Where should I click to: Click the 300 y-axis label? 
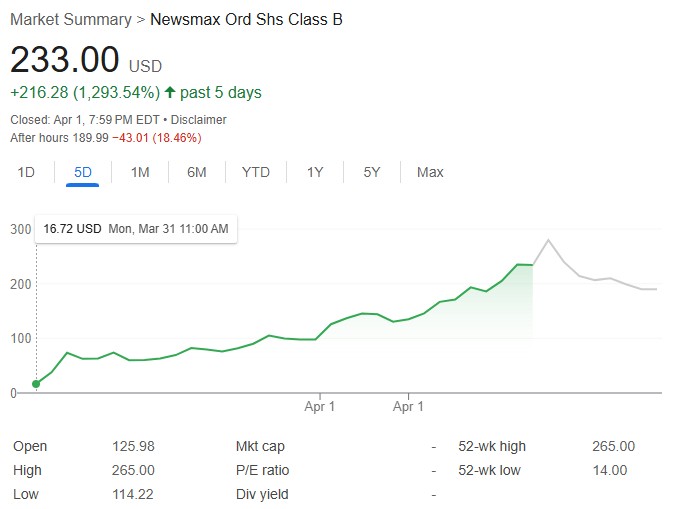coord(21,229)
